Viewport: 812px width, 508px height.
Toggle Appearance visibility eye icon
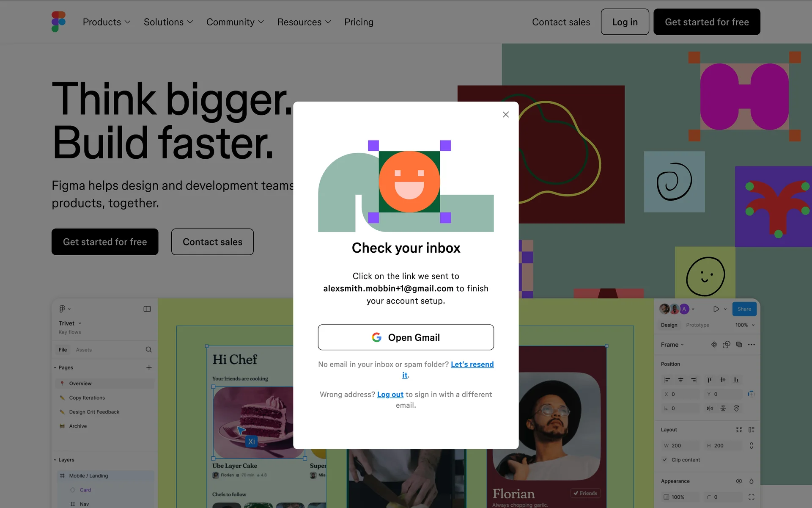(x=739, y=481)
